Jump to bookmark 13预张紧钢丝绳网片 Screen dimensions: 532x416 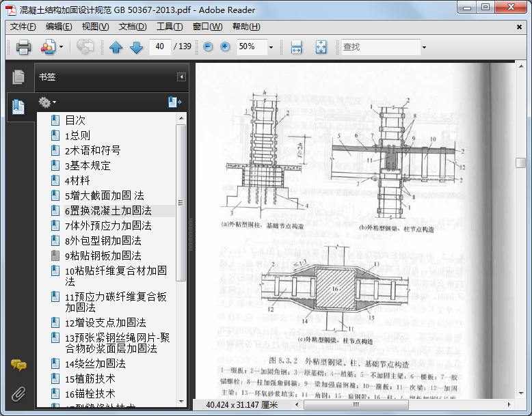coord(118,343)
